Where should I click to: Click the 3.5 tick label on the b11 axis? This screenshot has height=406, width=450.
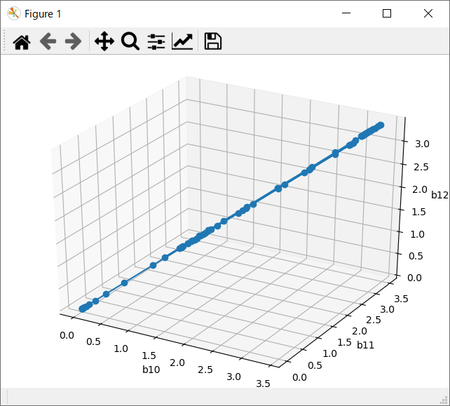(x=401, y=299)
